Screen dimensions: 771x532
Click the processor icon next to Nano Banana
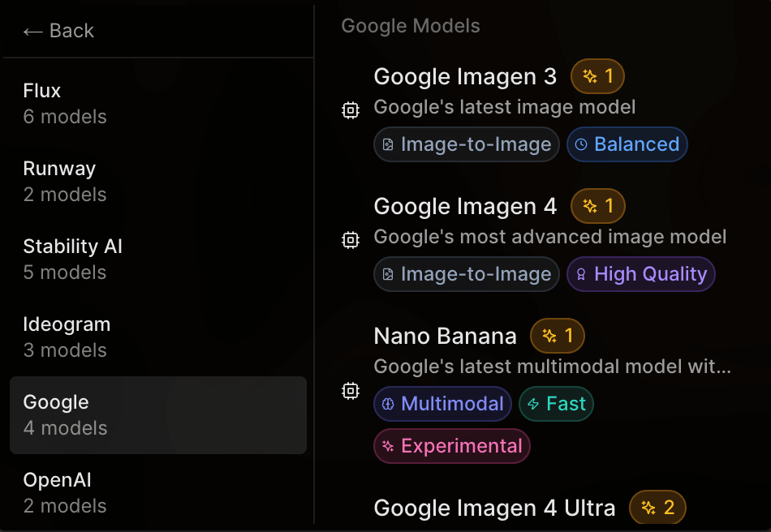pos(350,391)
